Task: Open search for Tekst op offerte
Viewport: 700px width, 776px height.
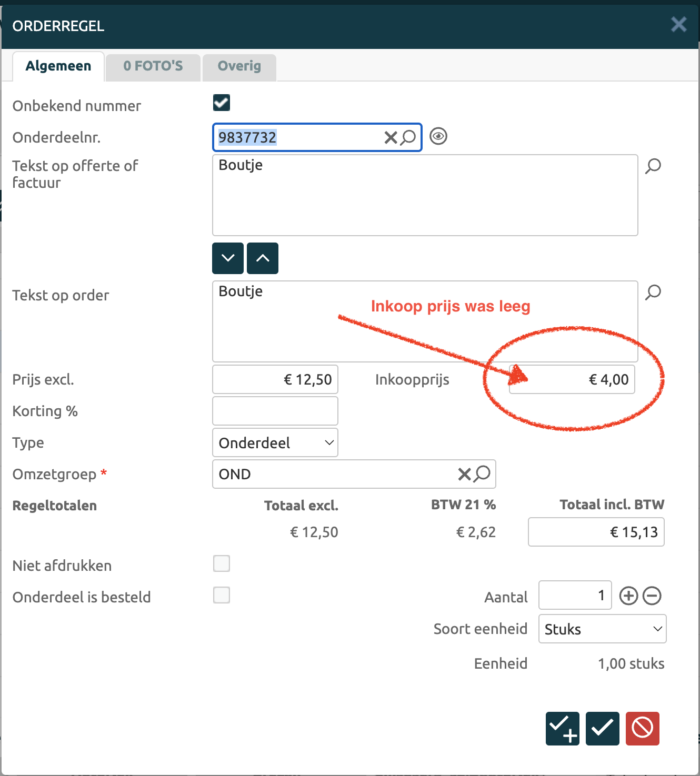Action: (653, 166)
